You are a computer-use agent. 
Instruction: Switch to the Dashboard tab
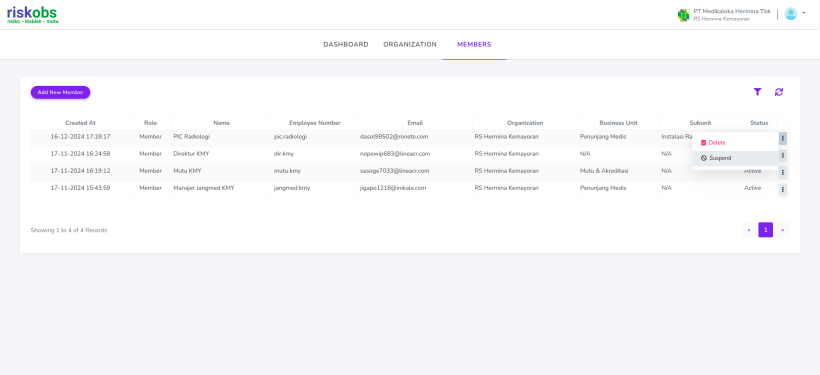tap(346, 44)
